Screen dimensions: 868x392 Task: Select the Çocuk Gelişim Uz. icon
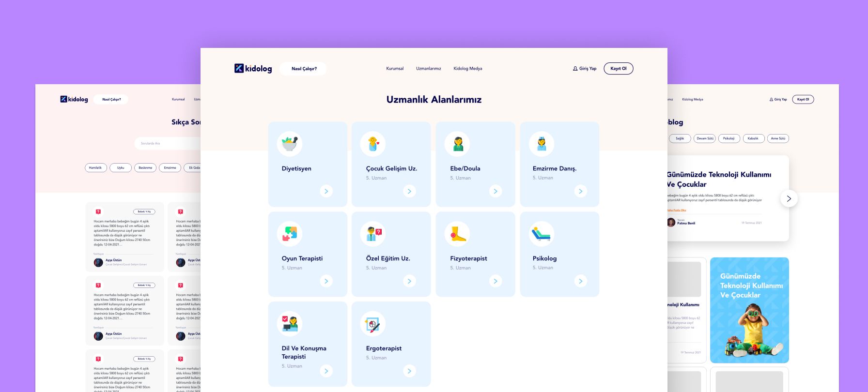pyautogui.click(x=373, y=144)
